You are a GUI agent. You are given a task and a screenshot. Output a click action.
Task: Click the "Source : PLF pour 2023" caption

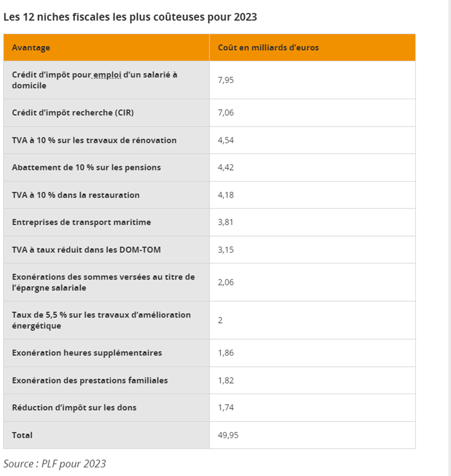tap(55, 464)
